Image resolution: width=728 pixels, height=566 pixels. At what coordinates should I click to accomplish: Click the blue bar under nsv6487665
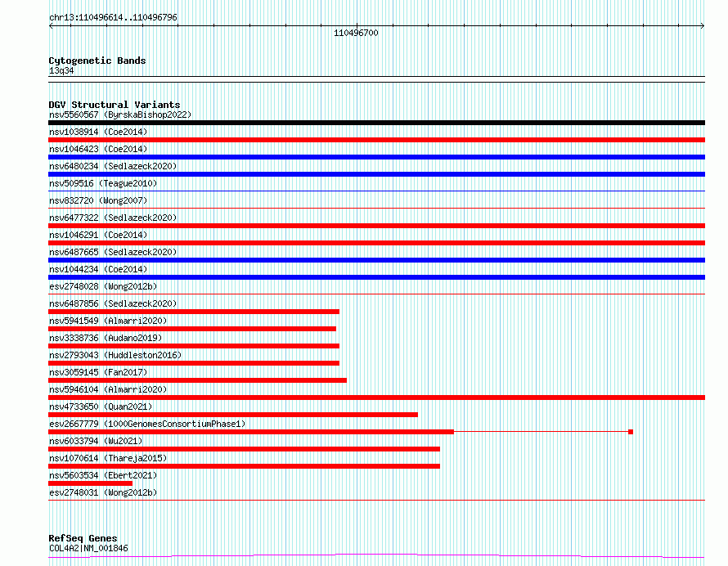[x=376, y=260]
